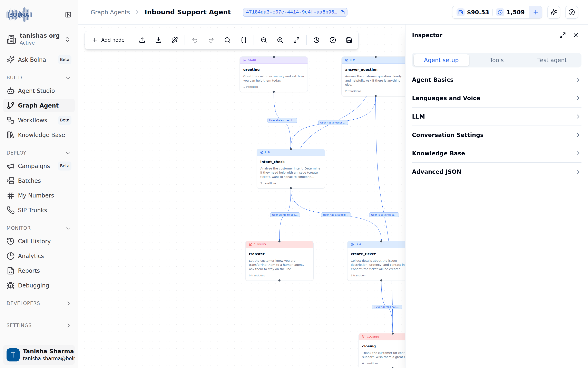Switch to the Tools tab
This screenshot has height=368, width=588.
(x=497, y=60)
